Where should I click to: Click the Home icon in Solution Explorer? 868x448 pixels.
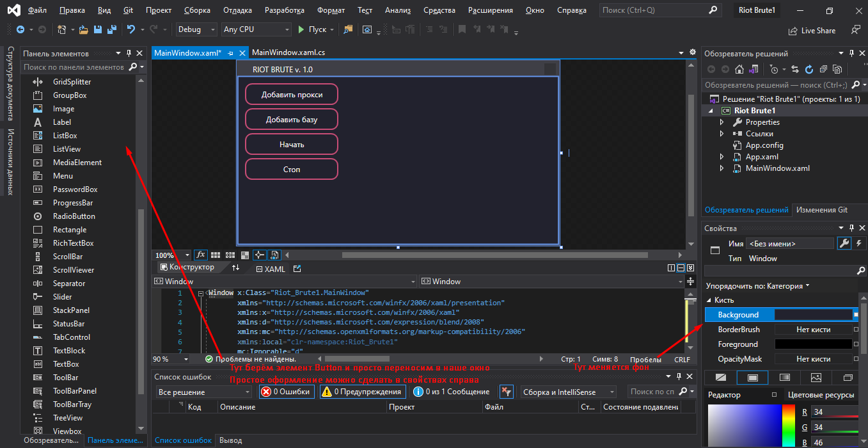[x=739, y=69]
